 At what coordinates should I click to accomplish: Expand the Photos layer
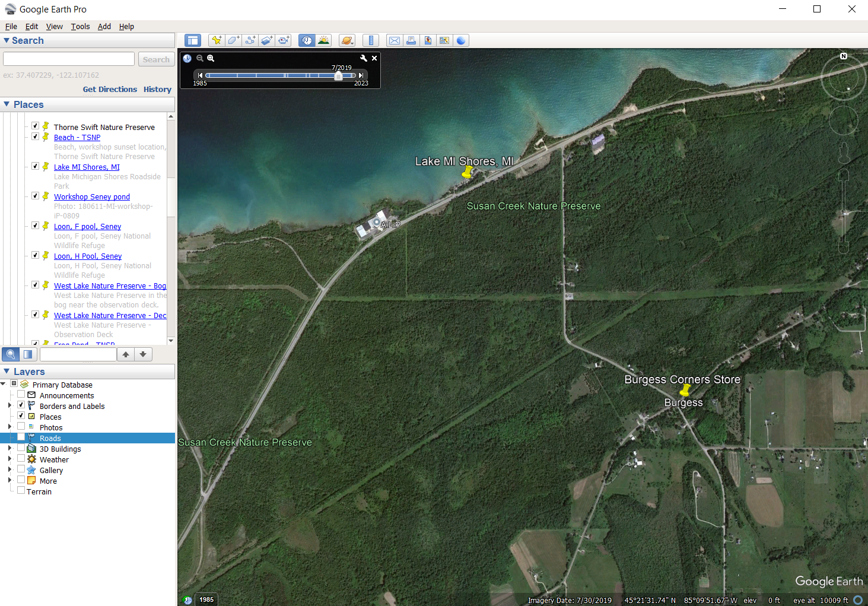point(9,427)
